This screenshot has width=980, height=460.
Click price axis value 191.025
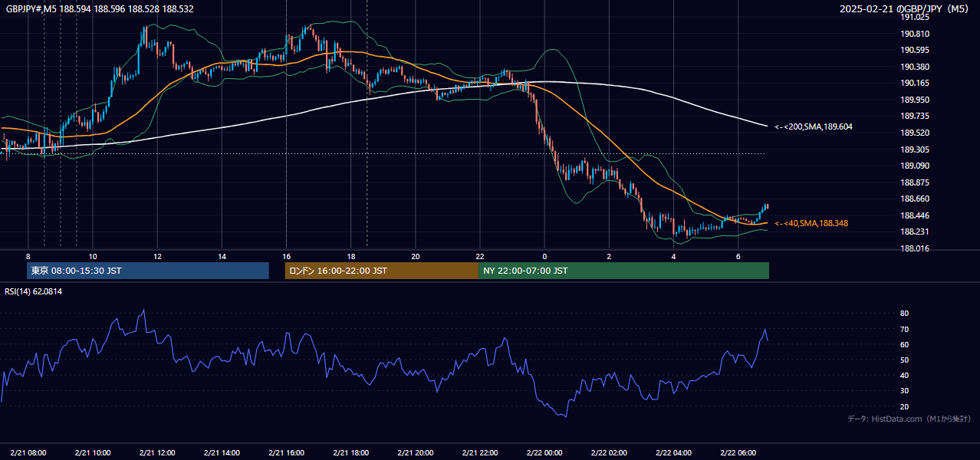(915, 17)
